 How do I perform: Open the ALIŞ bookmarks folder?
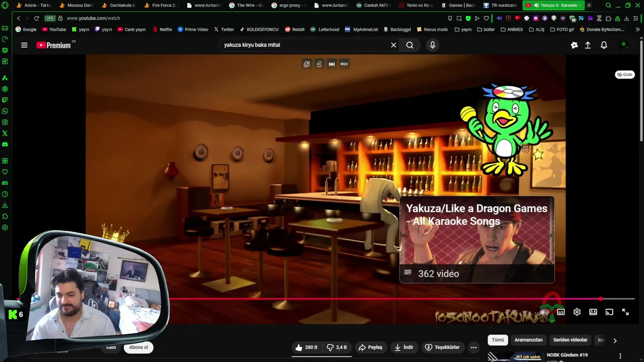[x=536, y=30]
